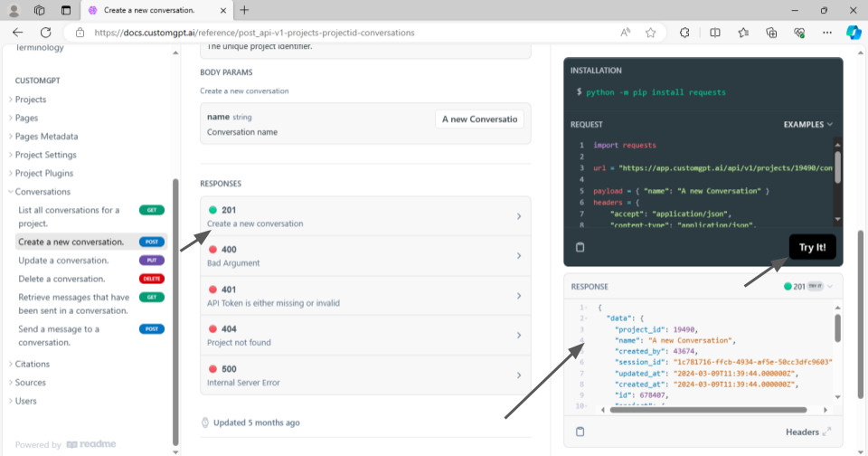
Task: Open the Powered by readme link
Action: (65, 444)
